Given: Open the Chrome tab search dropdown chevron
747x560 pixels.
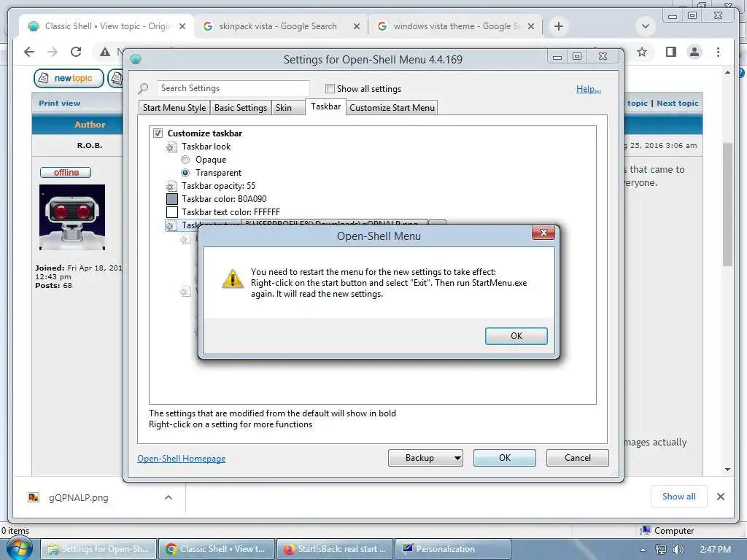Looking at the screenshot, I should coord(646,26).
